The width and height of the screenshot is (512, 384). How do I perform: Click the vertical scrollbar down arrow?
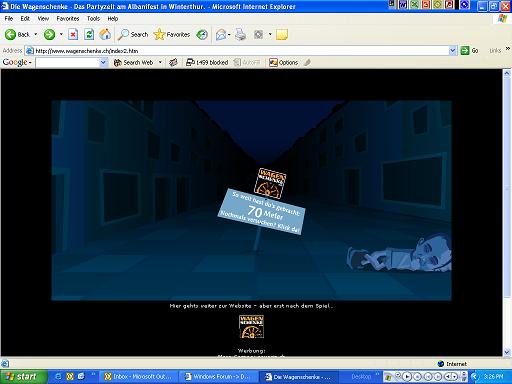click(507, 352)
